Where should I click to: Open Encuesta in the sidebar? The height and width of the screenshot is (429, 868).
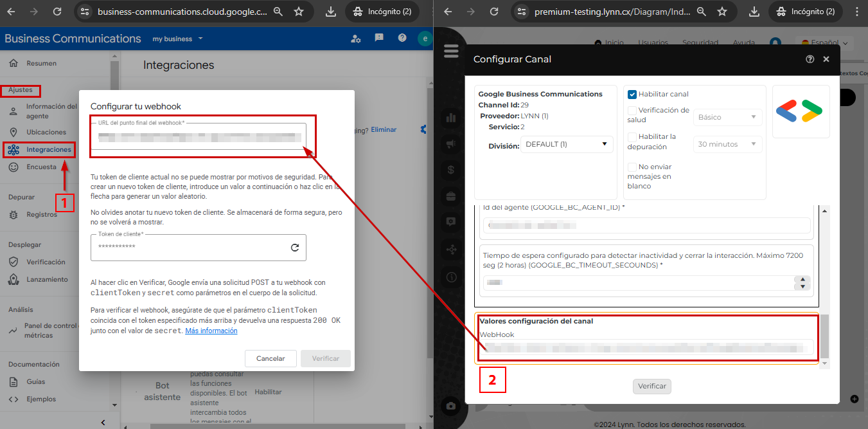tap(41, 167)
